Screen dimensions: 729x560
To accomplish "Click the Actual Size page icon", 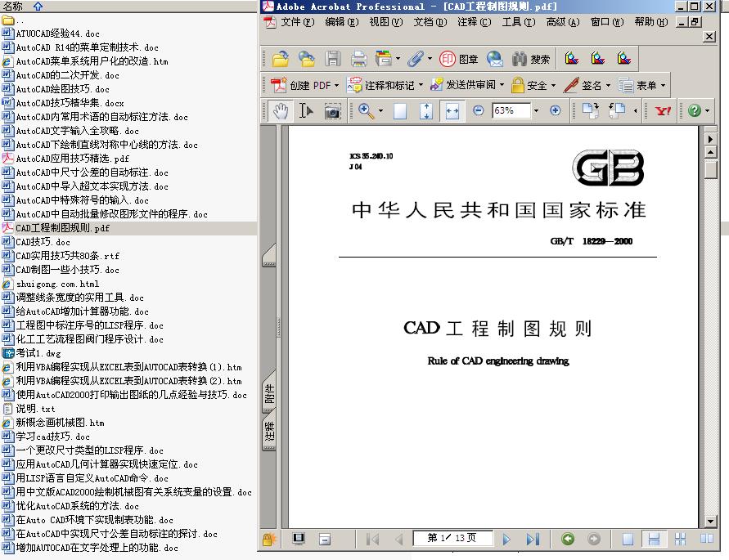I will [x=400, y=111].
